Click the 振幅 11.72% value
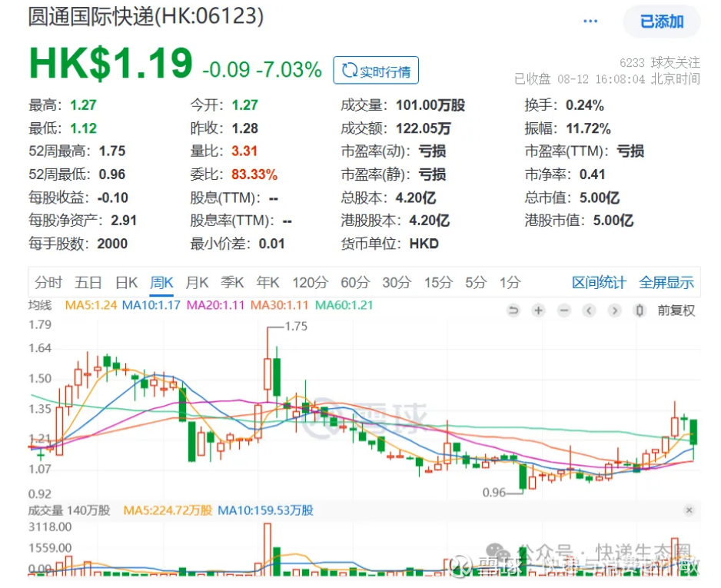Image resolution: width=721 pixels, height=588 pixels. click(x=588, y=128)
